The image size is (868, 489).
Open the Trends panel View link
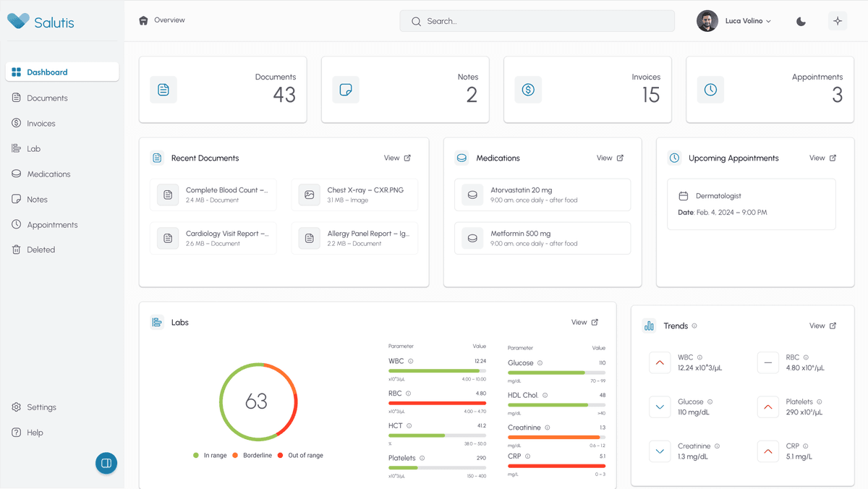coord(822,326)
